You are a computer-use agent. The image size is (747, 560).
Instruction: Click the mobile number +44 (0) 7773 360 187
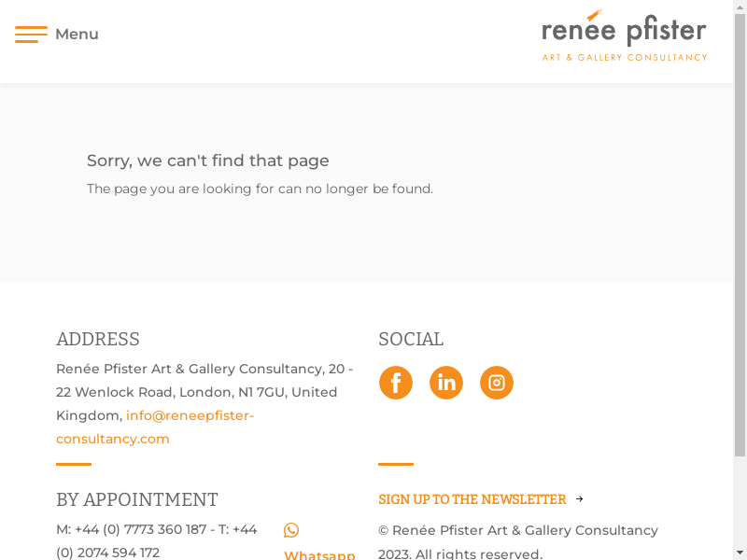tap(140, 529)
